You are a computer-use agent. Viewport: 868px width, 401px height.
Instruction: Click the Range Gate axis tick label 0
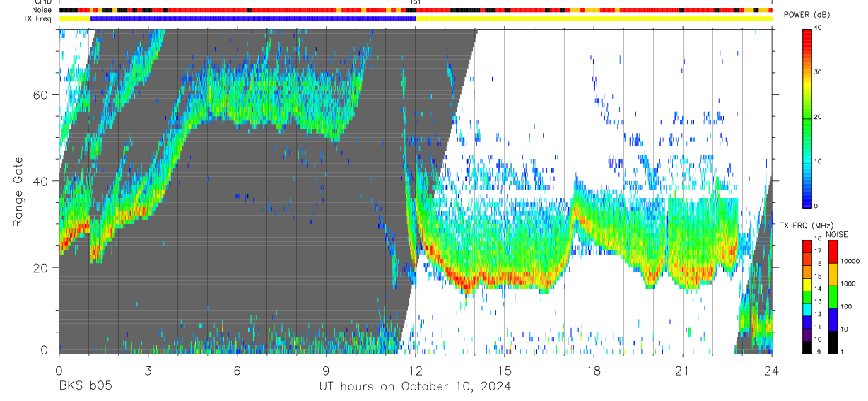pos(44,349)
